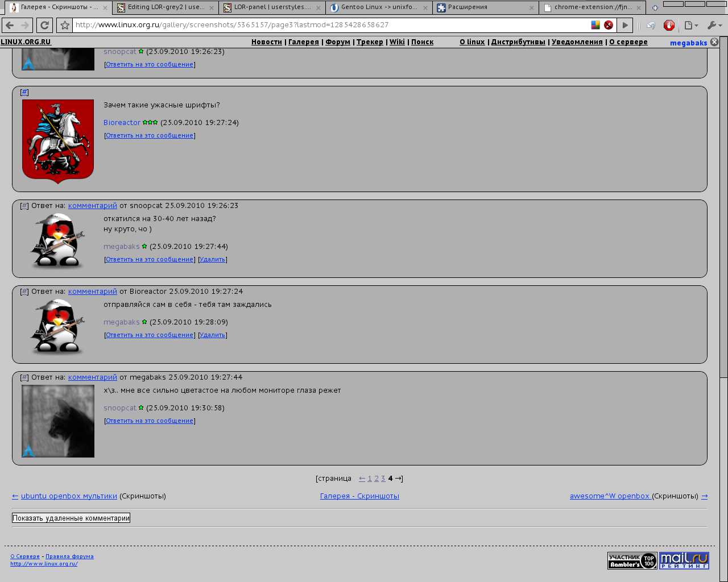Image resolution: width=728 pixels, height=582 pixels.
Task: Click the colorful squares extension icon in address bar
Action: tap(595, 25)
